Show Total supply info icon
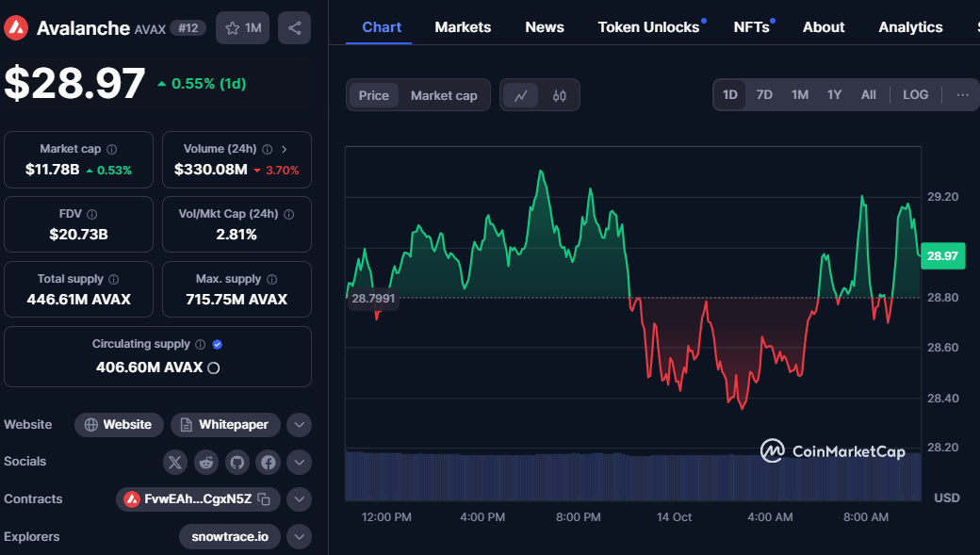Screen dimensions: 980x555 (x=114, y=279)
